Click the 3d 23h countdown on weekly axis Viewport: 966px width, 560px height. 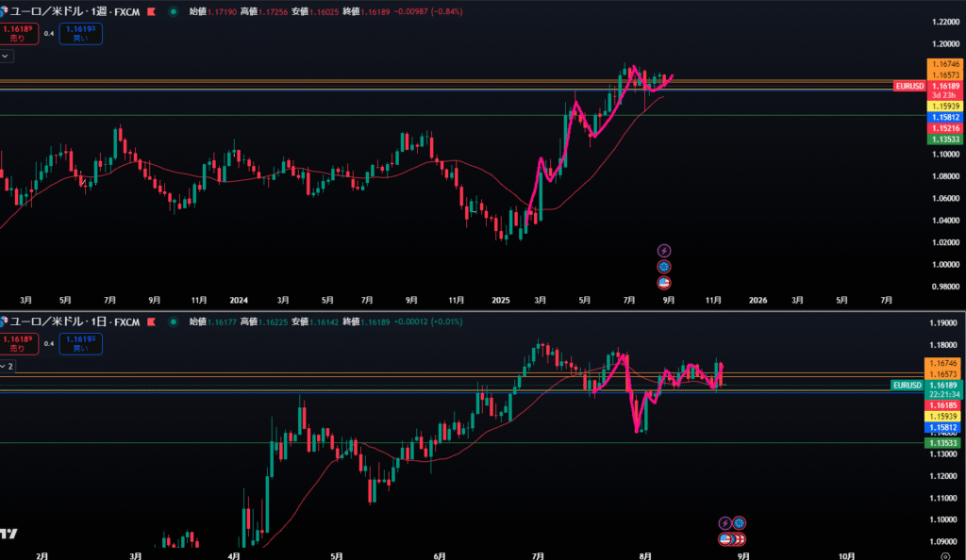(945, 95)
